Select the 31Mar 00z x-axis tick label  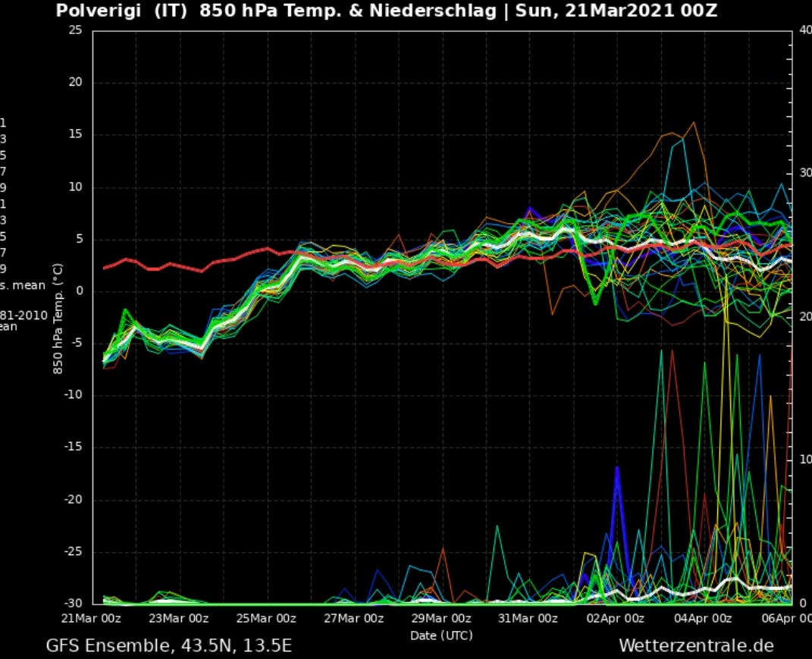pos(528,618)
